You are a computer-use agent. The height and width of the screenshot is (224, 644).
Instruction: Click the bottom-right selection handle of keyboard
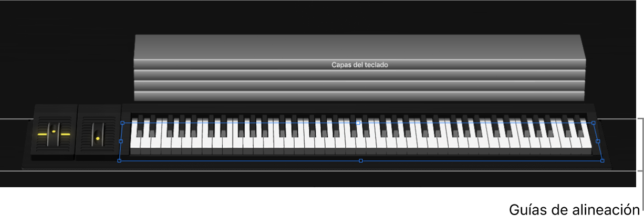(x=602, y=160)
